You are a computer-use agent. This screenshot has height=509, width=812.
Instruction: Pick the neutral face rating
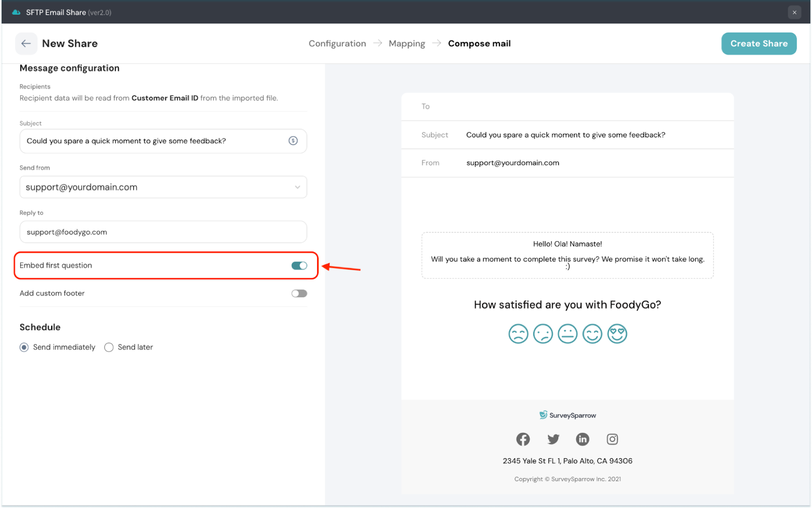(567, 334)
